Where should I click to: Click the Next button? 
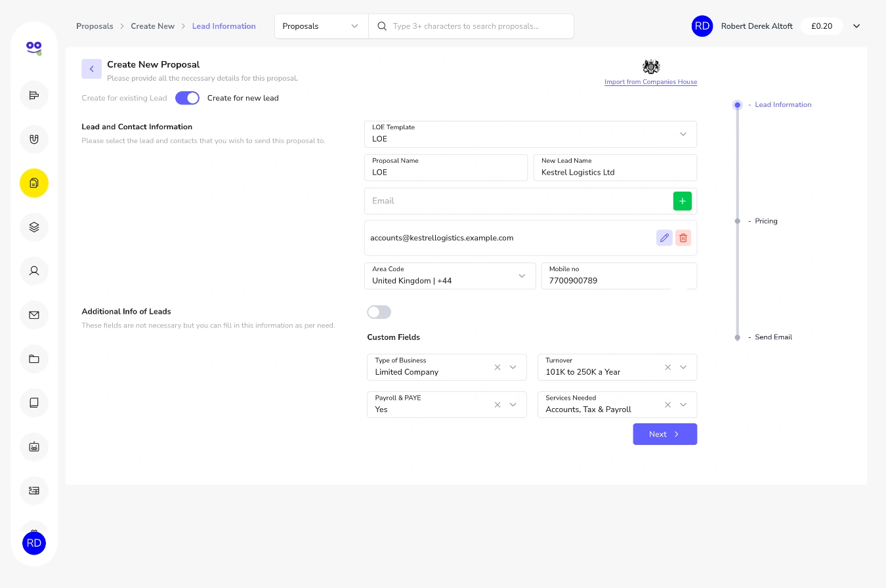point(665,434)
